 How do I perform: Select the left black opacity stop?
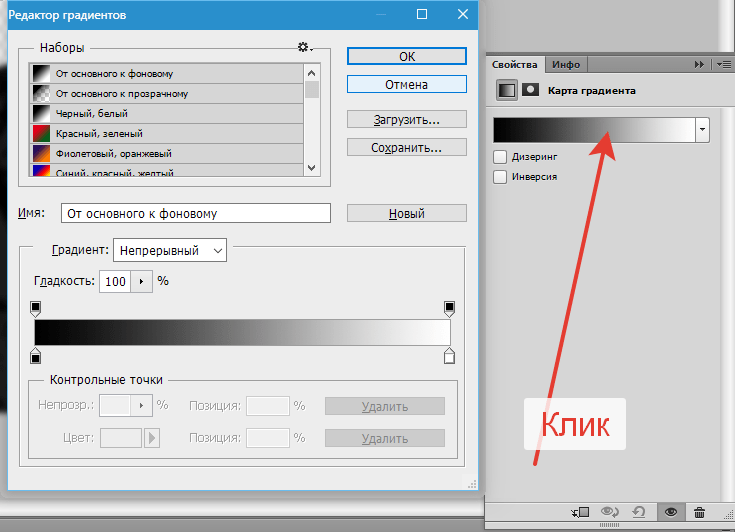click(35, 309)
